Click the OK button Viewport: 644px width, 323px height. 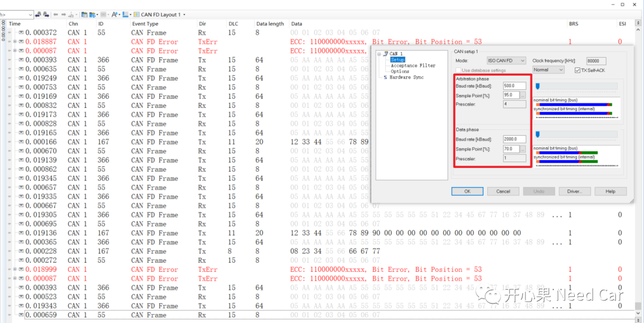click(467, 191)
